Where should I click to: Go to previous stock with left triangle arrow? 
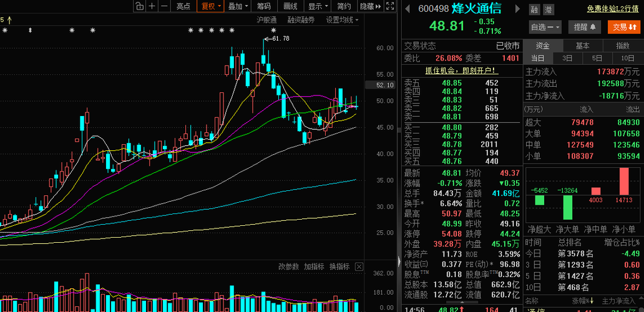point(407,8)
